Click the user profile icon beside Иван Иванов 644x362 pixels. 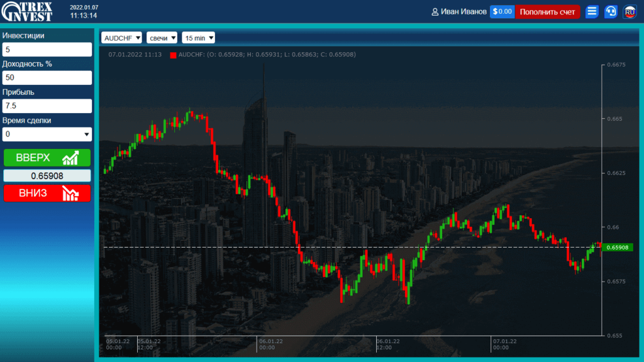click(x=435, y=12)
